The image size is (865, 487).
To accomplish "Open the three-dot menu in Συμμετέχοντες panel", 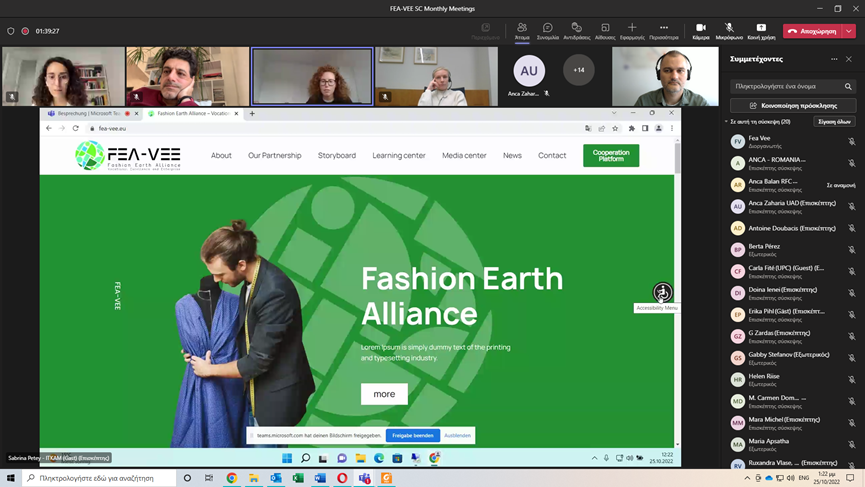I will 834,59.
